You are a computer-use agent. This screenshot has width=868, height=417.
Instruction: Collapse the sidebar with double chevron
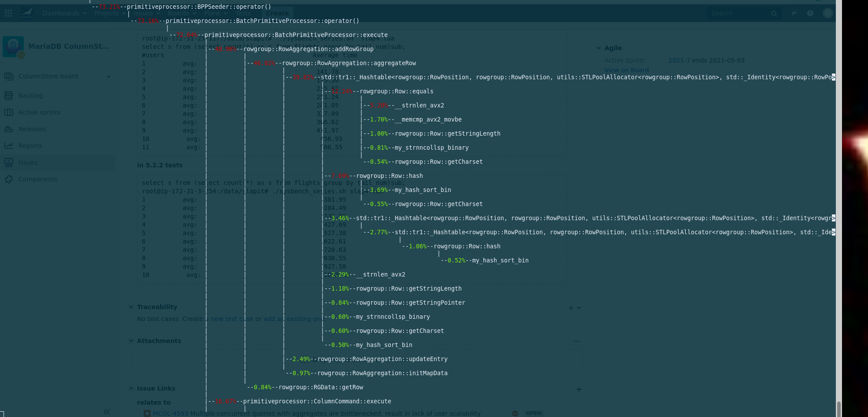[107, 412]
